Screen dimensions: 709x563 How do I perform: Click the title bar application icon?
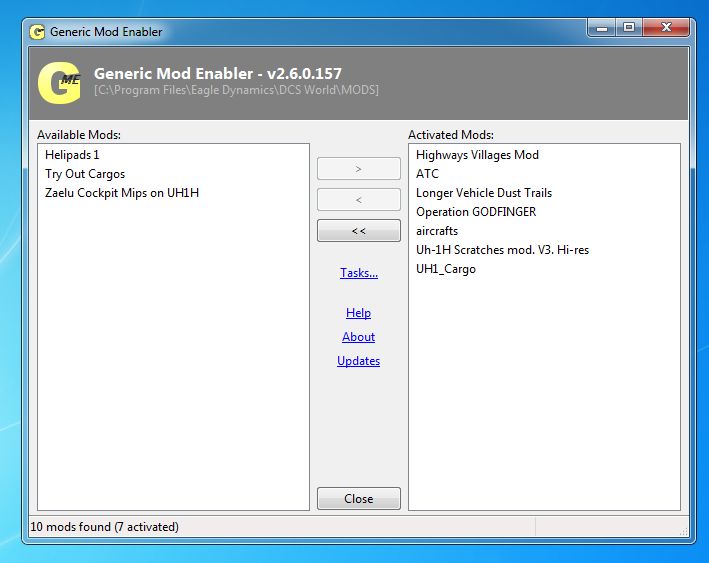tap(37, 32)
